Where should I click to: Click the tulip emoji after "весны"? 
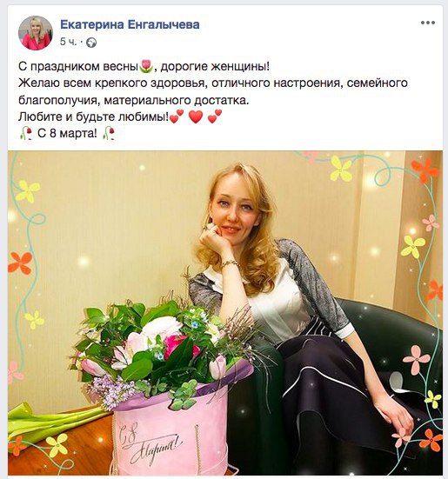[146, 66]
